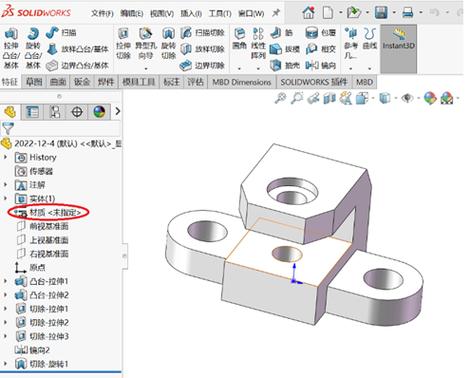471x378 pixels.
Task: Open the Hole Wizard (异型孔向导)
Action: click(x=146, y=43)
